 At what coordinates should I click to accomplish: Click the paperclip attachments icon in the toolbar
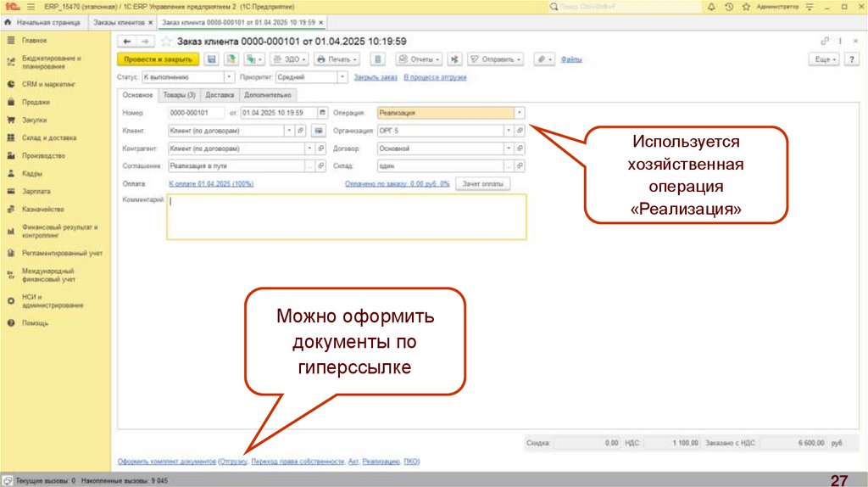pyautogui.click(x=542, y=59)
